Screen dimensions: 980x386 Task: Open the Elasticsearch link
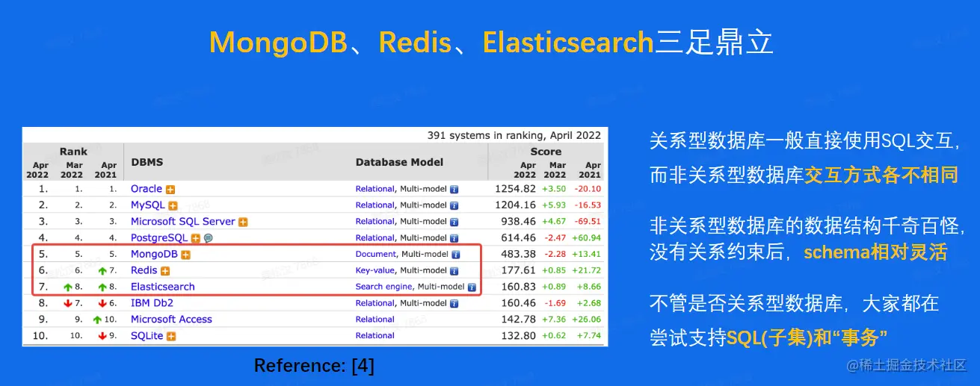pos(163,287)
